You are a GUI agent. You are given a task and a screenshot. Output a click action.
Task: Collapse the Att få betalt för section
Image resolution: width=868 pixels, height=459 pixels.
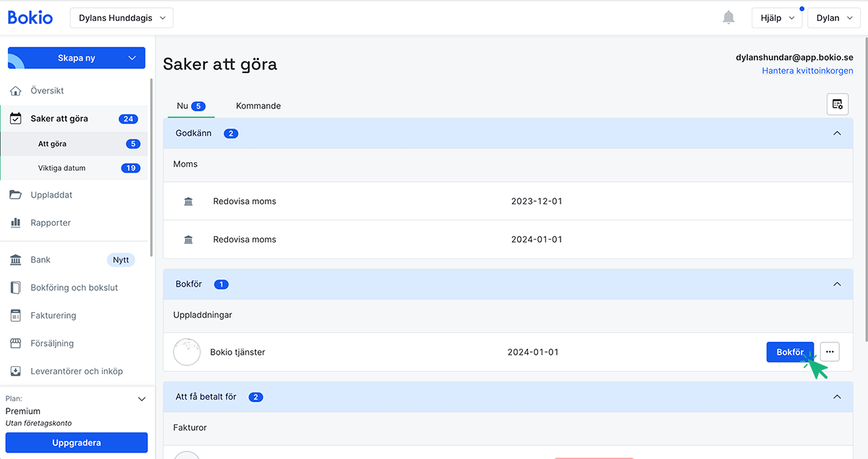point(837,397)
